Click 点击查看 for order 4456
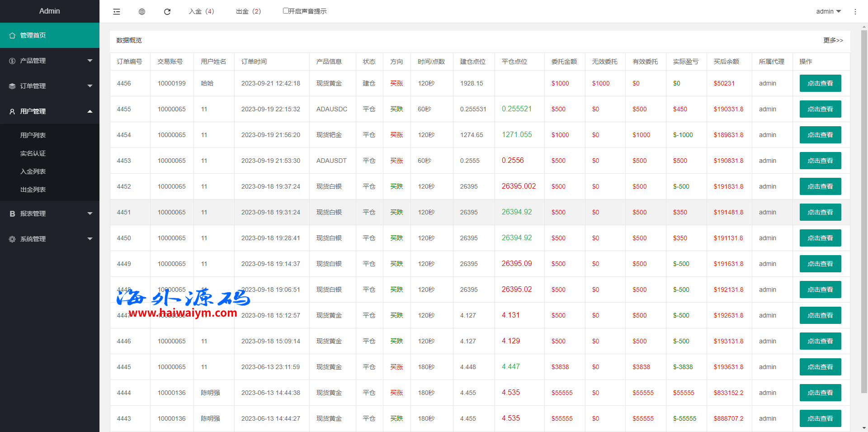 pos(820,83)
